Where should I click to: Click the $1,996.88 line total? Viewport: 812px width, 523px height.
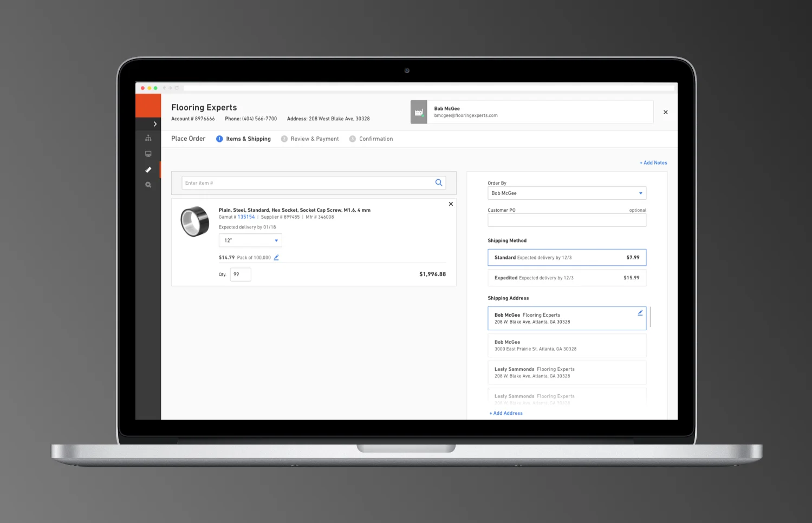432,274
